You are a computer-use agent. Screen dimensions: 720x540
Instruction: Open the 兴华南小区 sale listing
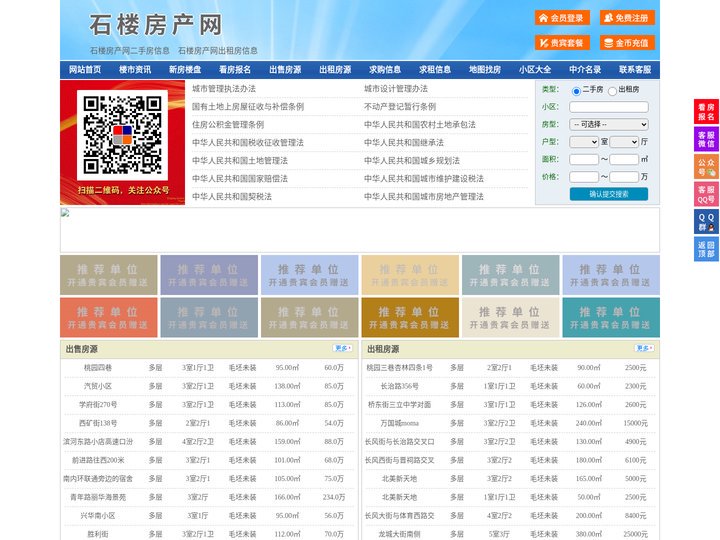click(x=98, y=516)
